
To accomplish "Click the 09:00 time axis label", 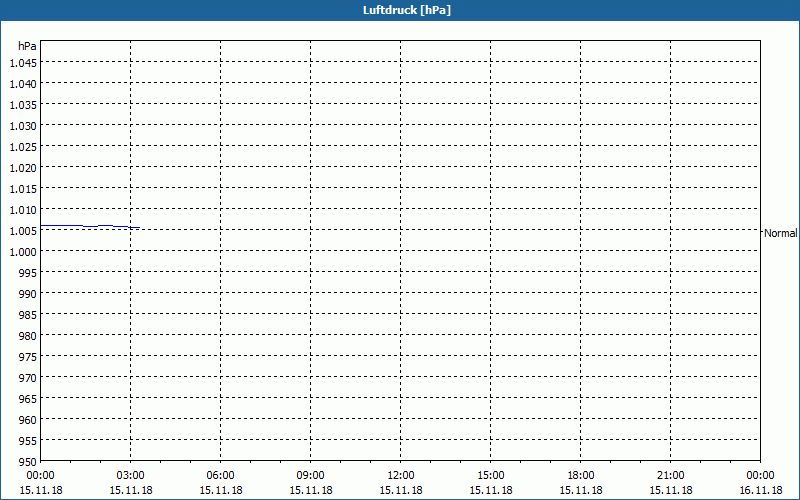I will coord(311,476).
